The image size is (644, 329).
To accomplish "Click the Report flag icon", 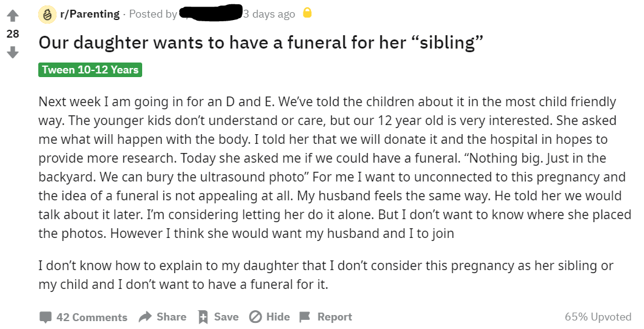I will [x=305, y=317].
